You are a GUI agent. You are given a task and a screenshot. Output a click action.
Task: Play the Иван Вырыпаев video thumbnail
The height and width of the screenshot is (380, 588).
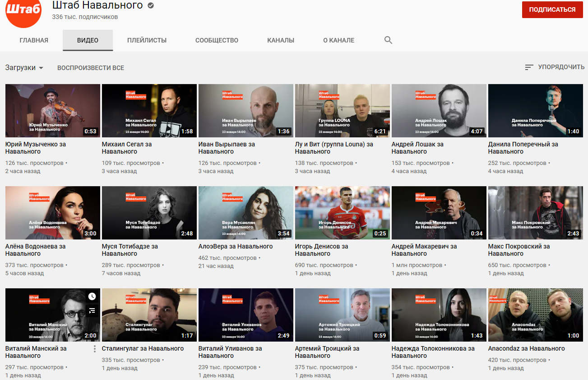(246, 111)
